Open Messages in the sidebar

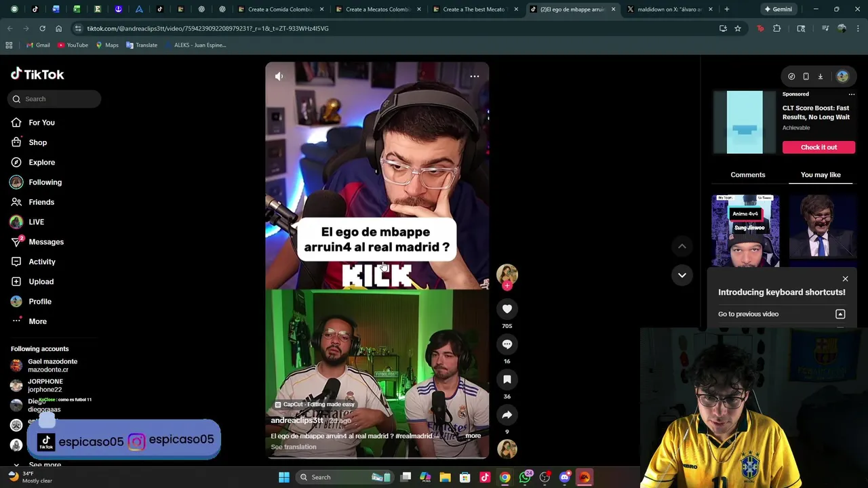46,242
